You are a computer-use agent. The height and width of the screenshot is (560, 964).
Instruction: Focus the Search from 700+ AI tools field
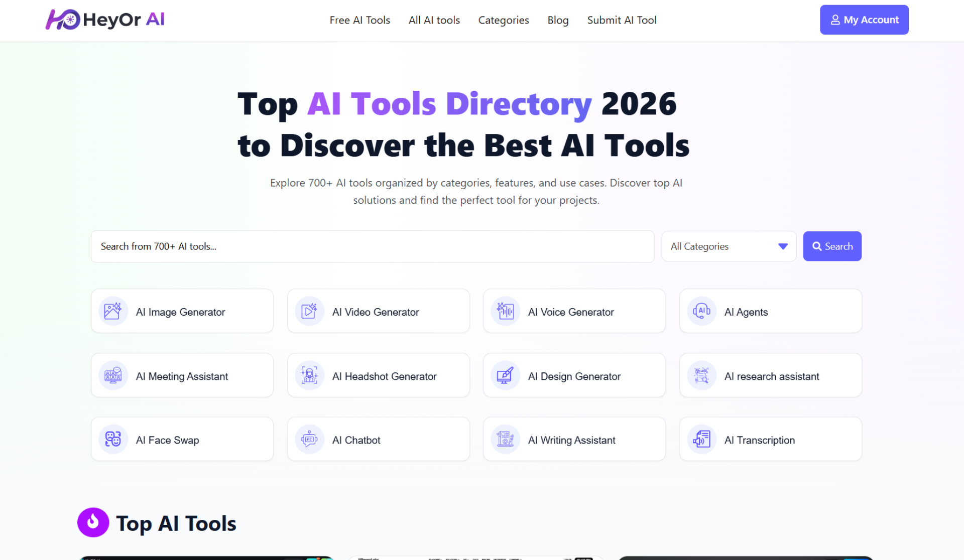tap(372, 246)
